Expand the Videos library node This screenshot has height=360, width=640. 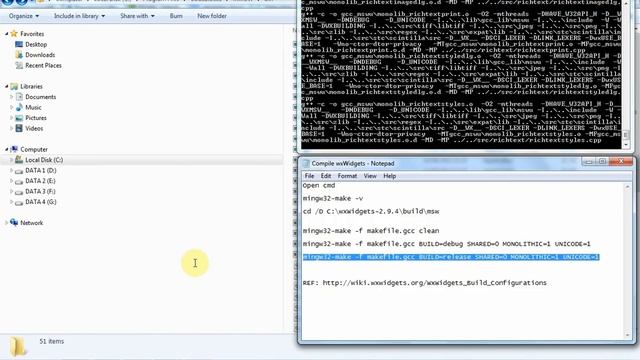coord(11,129)
